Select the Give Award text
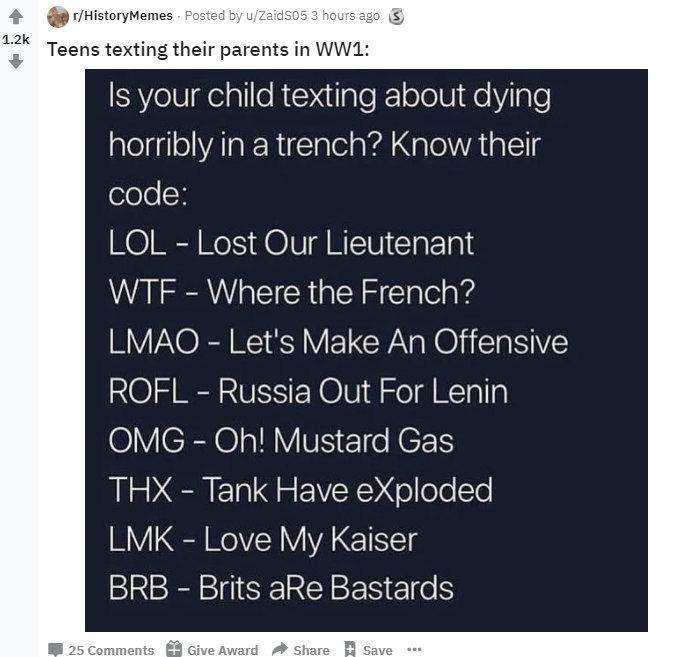 pos(222,650)
